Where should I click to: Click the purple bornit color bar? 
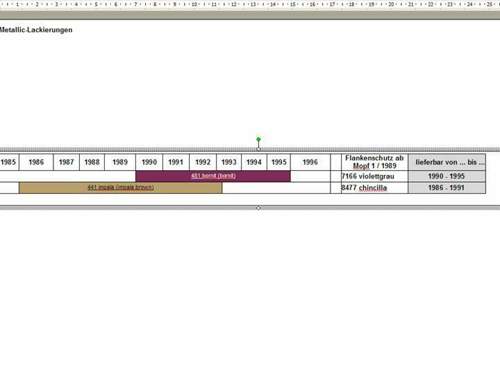tap(213, 176)
